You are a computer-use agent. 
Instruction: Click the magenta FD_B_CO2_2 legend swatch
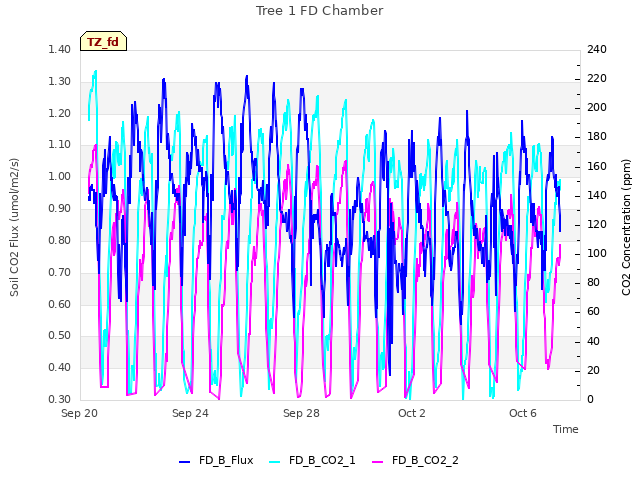378,462
